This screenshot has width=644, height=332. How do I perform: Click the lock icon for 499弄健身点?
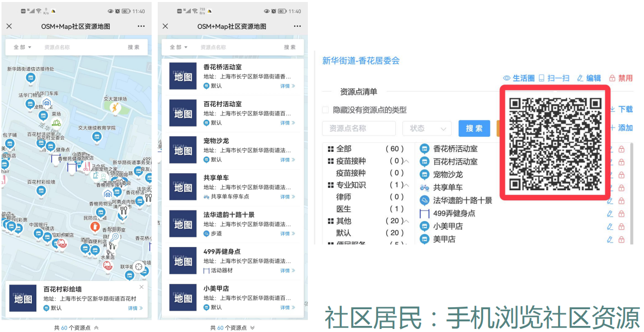[x=621, y=214]
